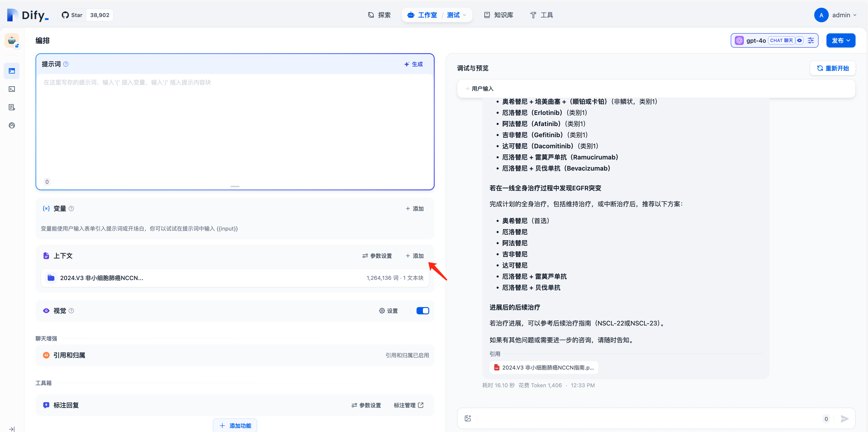Open the logs and annotations sidebar icon
Image resolution: width=868 pixels, height=432 pixels.
[x=12, y=107]
